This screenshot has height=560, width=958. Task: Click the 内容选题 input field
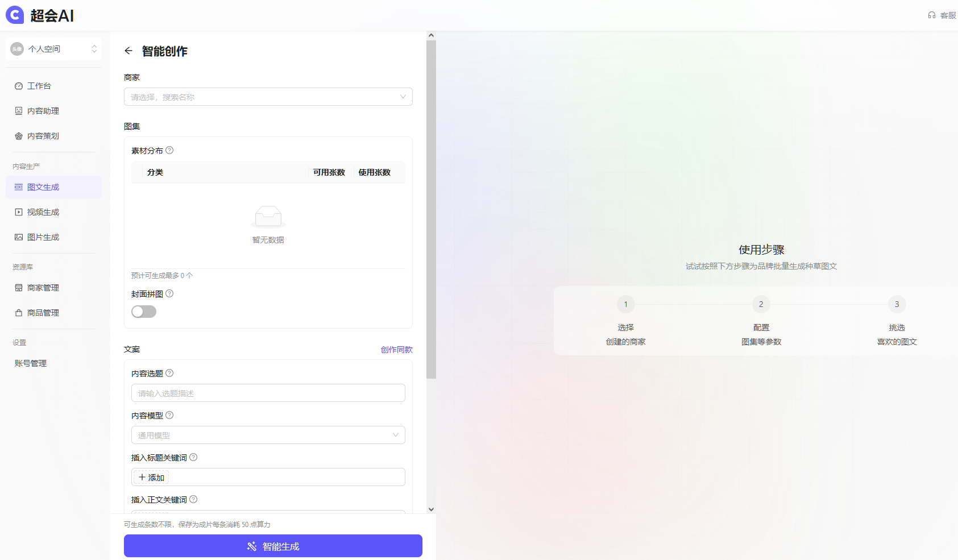[268, 393]
